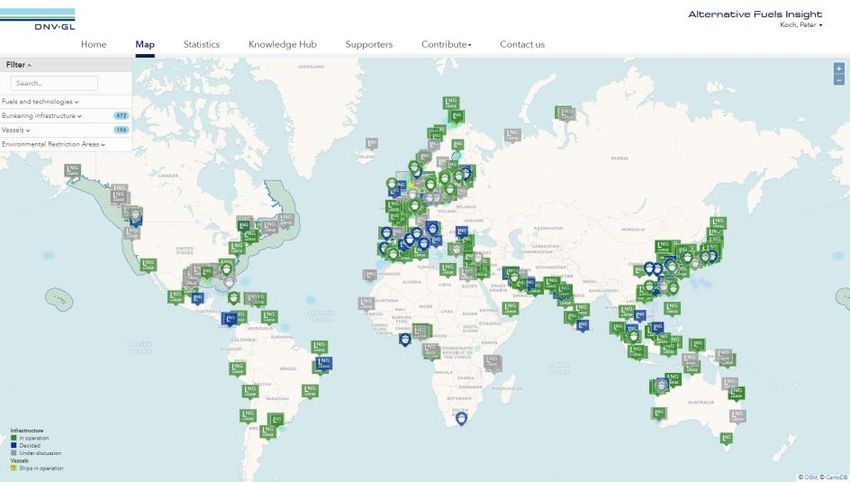This screenshot has height=482, width=850.
Task: Open the Contribute menu
Action: [x=446, y=44]
